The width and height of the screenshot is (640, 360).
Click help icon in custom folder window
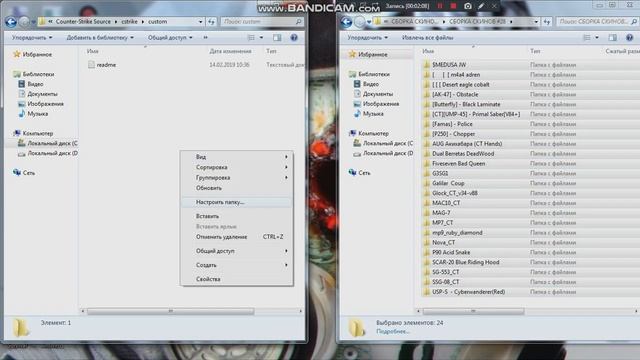coord(294,38)
